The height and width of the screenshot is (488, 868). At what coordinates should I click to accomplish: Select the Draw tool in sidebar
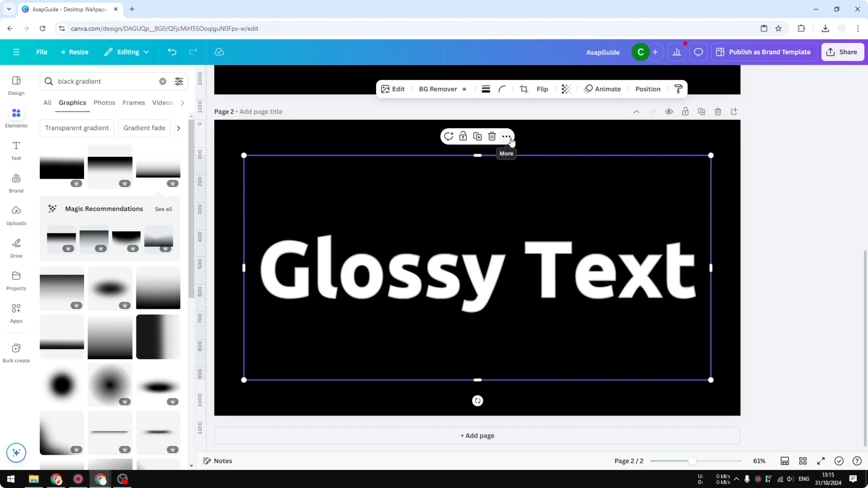coord(16,247)
